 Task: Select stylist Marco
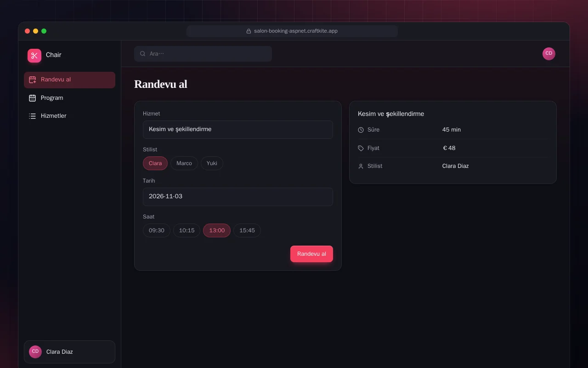(x=184, y=163)
